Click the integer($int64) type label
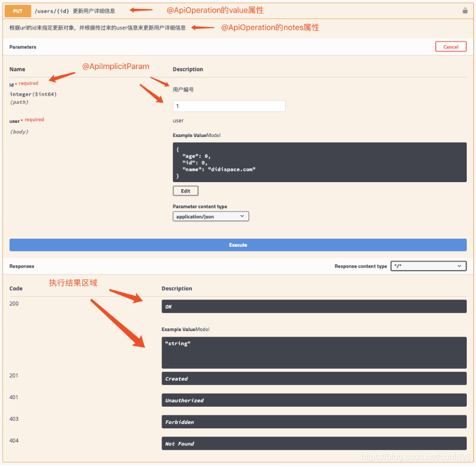Screen dimensions: 476x467 pos(33,94)
